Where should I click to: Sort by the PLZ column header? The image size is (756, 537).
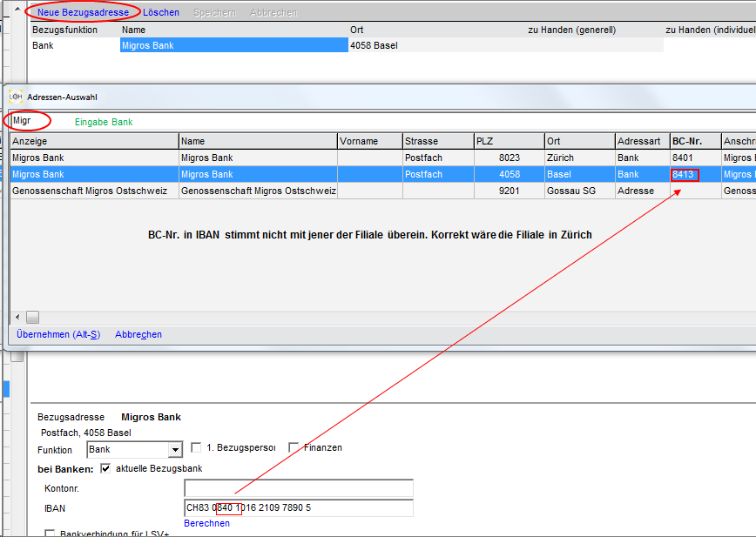point(509,141)
